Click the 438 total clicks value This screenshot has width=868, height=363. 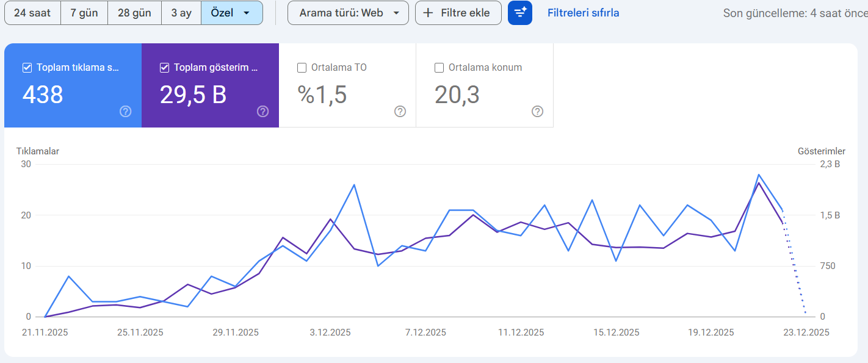(x=43, y=95)
